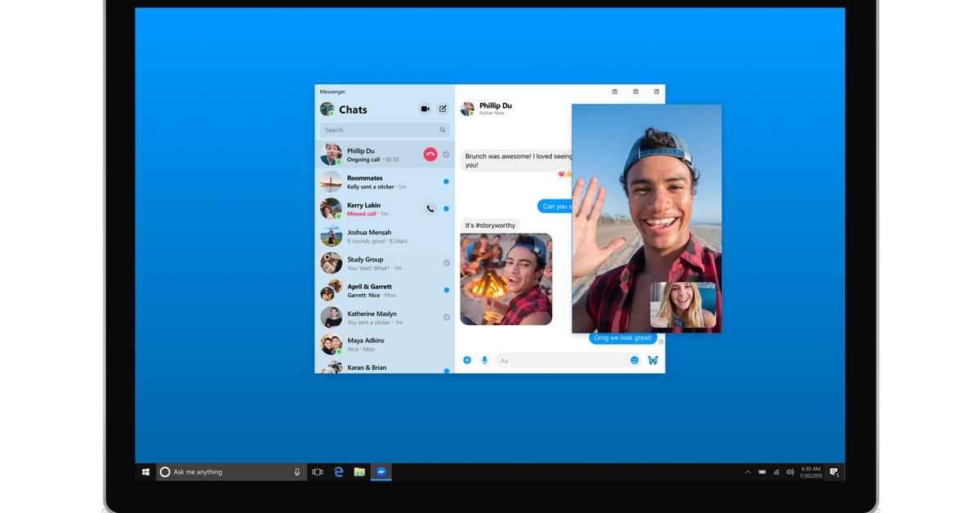Image resolution: width=980 pixels, height=513 pixels.
Task: Open Microsoft Edge from taskbar
Action: [339, 471]
